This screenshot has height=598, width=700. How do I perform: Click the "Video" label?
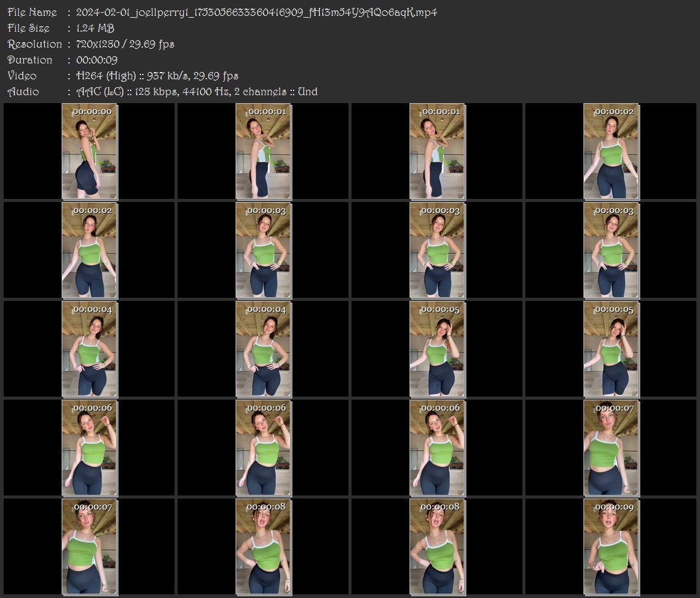[x=22, y=76]
